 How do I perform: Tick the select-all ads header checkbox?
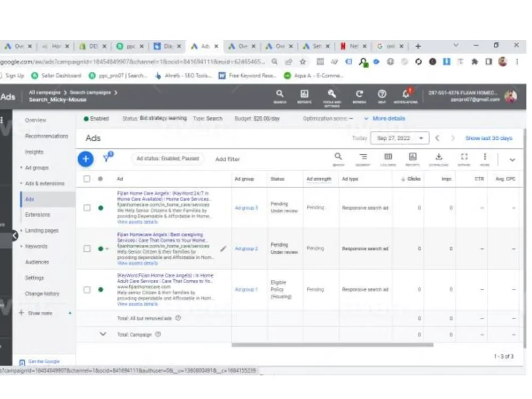point(87,179)
